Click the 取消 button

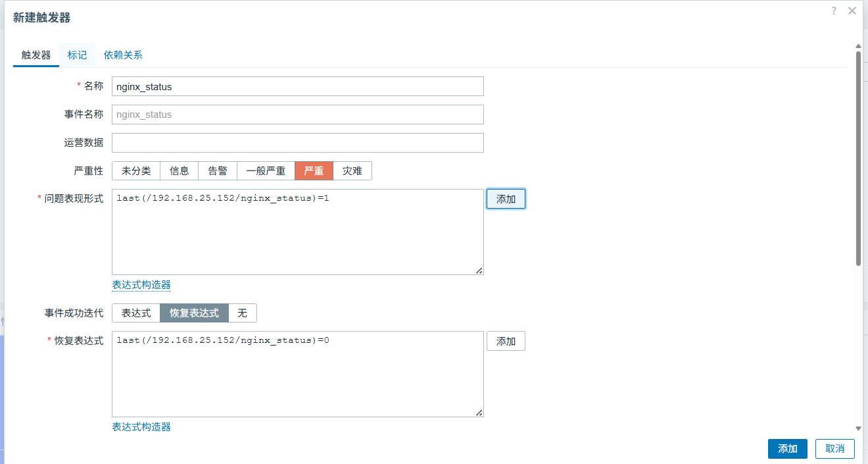pos(835,449)
